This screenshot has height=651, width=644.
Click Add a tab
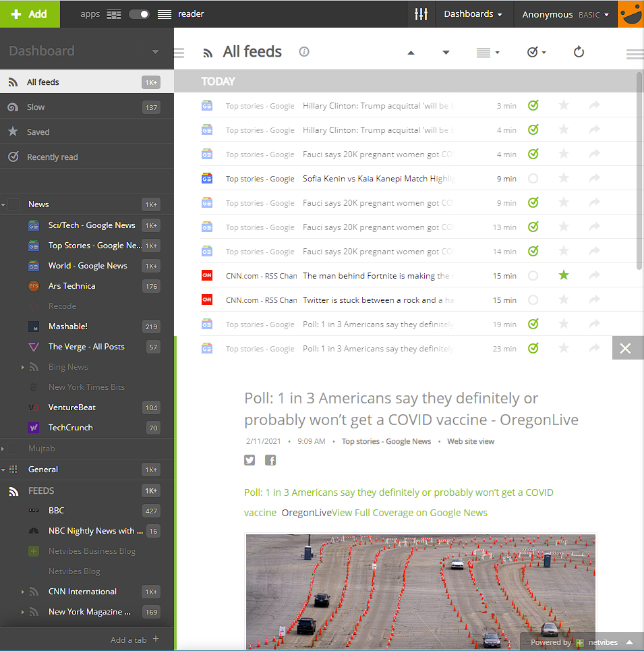click(134, 640)
